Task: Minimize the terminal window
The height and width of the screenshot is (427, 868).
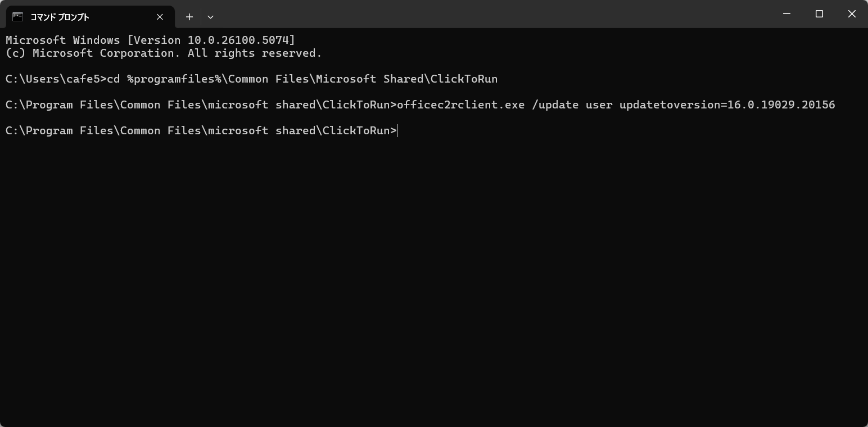Action: pos(786,14)
